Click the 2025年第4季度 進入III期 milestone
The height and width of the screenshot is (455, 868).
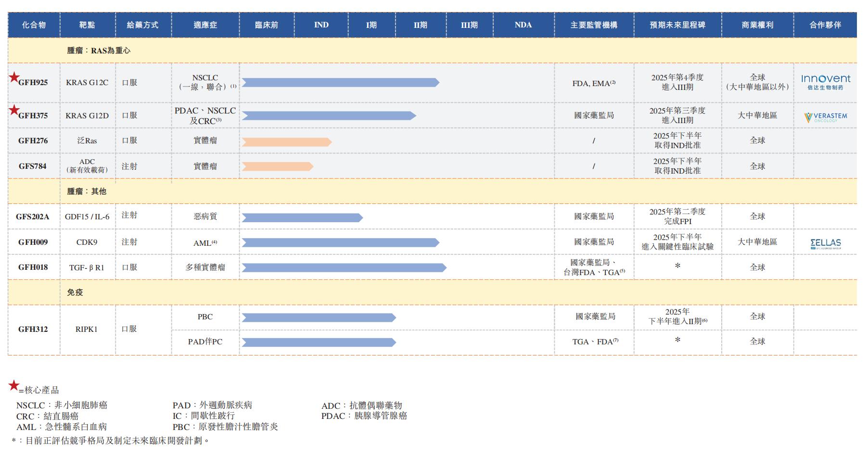(x=677, y=82)
